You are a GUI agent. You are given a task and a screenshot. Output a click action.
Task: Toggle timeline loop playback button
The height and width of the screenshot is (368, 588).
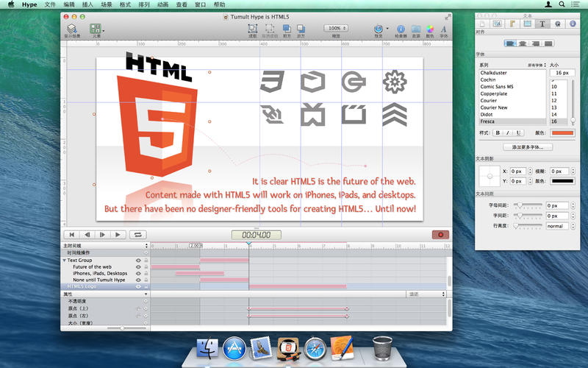click(x=138, y=235)
